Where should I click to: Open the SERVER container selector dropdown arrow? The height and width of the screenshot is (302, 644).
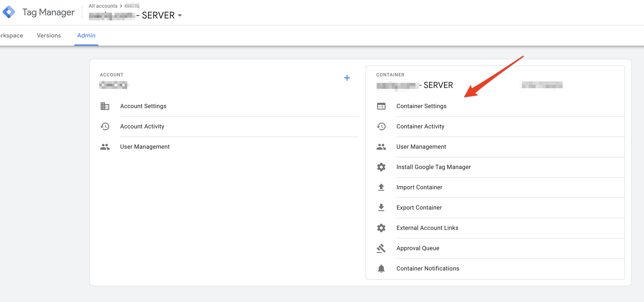click(180, 15)
